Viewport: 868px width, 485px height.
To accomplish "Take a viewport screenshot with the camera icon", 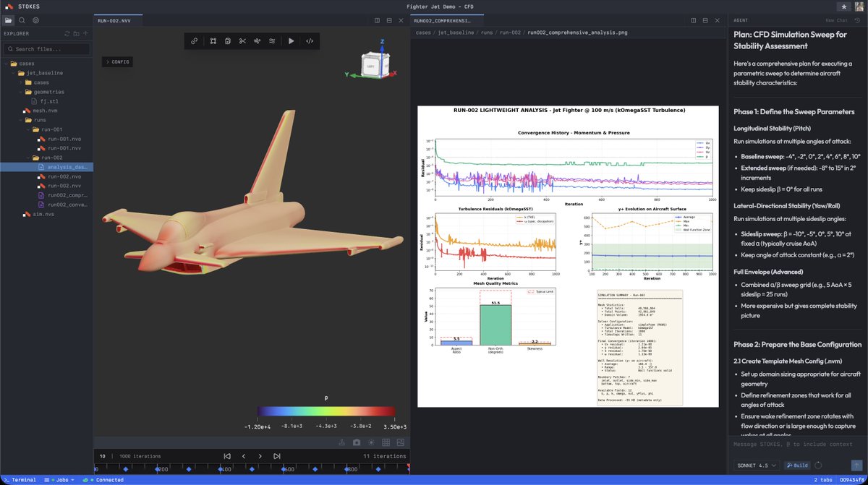I will (357, 442).
